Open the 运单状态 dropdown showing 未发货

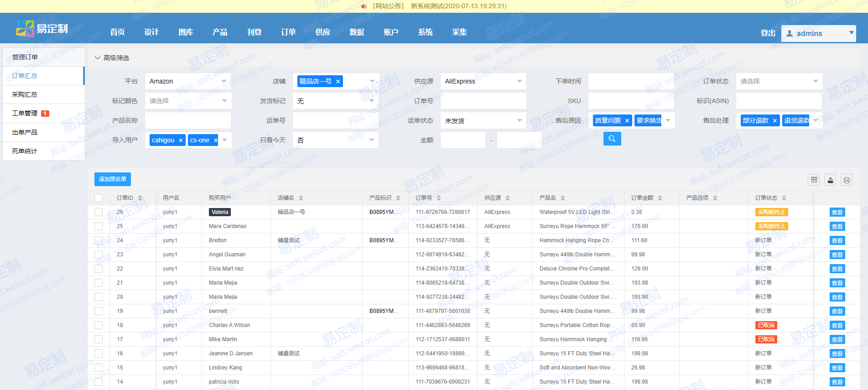point(483,120)
